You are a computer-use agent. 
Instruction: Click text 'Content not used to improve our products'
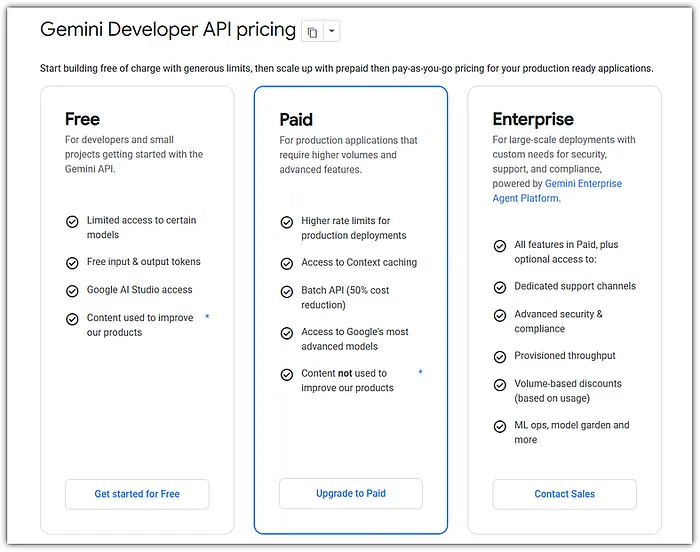point(347,381)
